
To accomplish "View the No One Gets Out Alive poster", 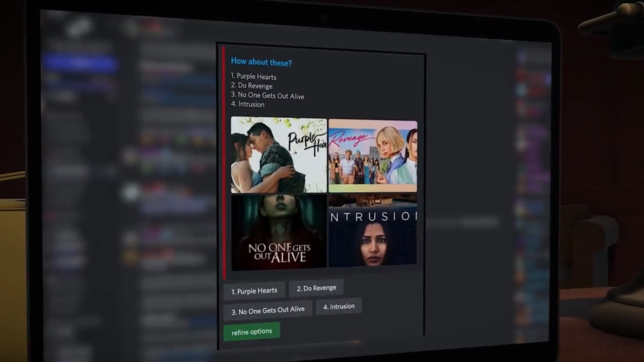I will tap(279, 232).
